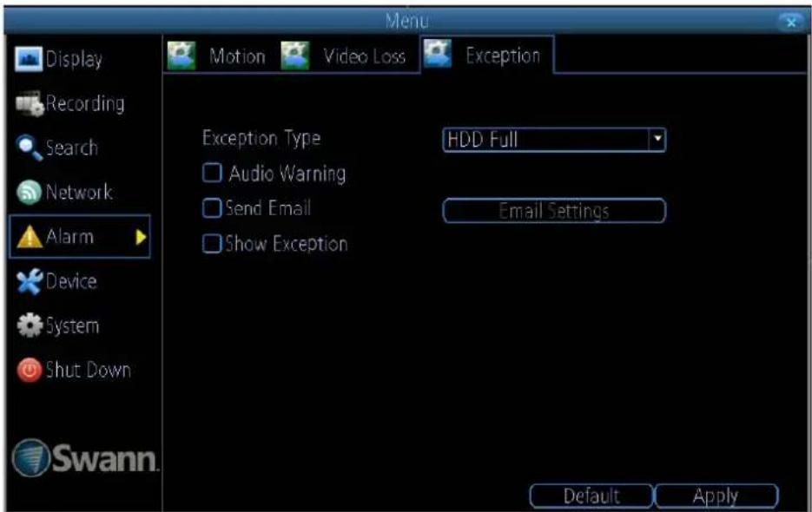Tick the Send Email checkbox

coord(212,208)
